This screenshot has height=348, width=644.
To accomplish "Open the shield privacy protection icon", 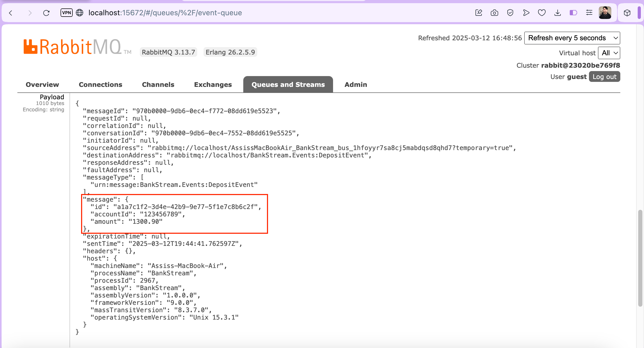I will coord(510,13).
